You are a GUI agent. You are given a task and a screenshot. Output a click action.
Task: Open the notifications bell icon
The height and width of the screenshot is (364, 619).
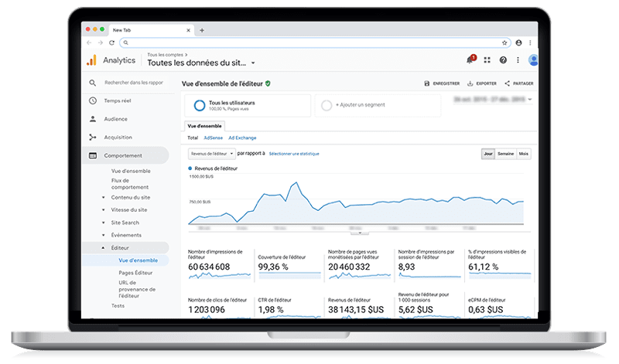470,60
